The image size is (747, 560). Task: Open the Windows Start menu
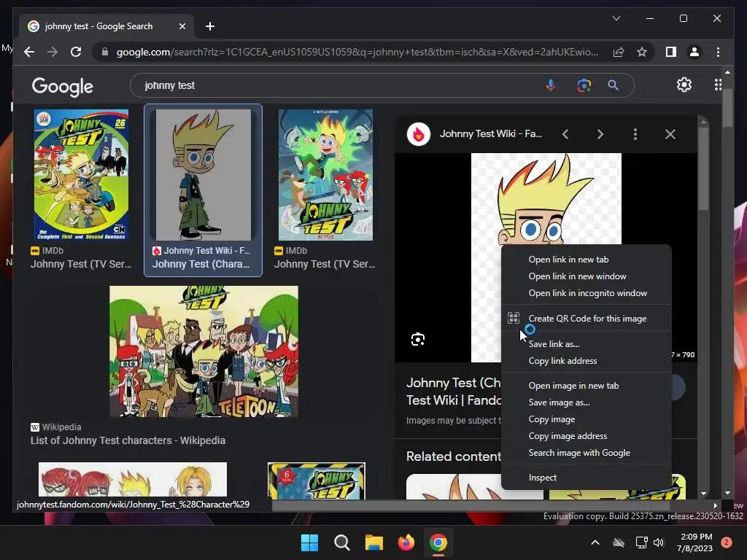point(309,542)
